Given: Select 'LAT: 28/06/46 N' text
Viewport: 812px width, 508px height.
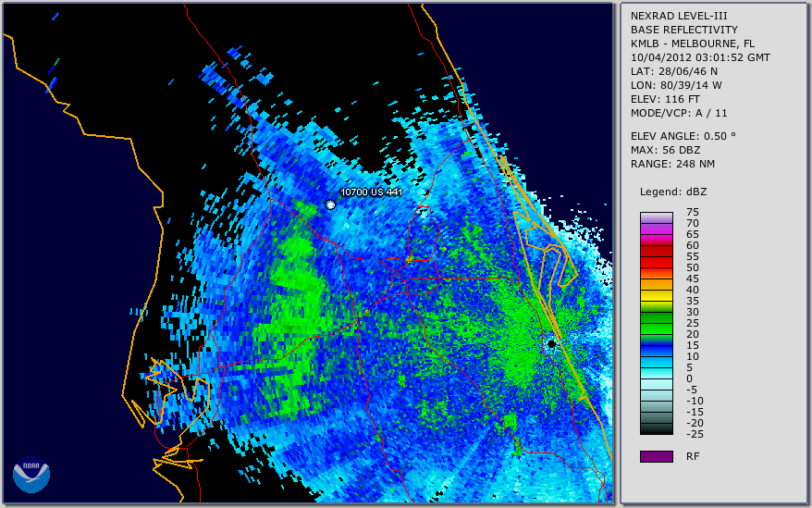Looking at the screenshot, I should 673,71.
